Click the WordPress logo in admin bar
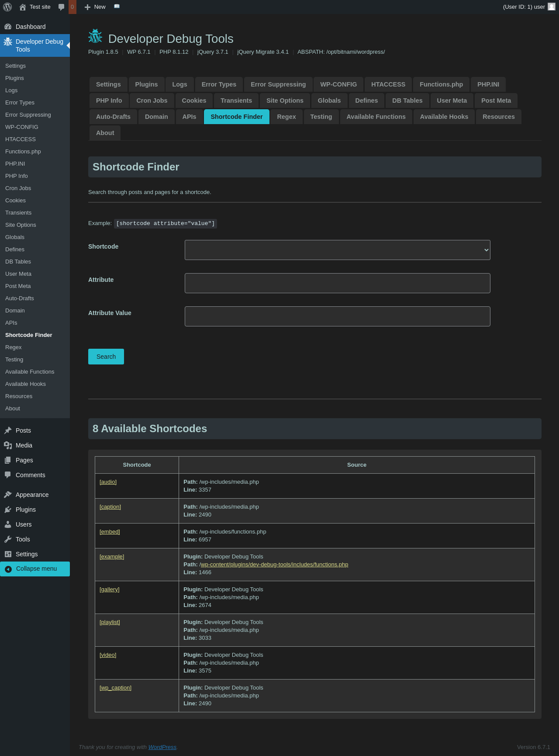This screenshot has height=756, width=559. 7,7
